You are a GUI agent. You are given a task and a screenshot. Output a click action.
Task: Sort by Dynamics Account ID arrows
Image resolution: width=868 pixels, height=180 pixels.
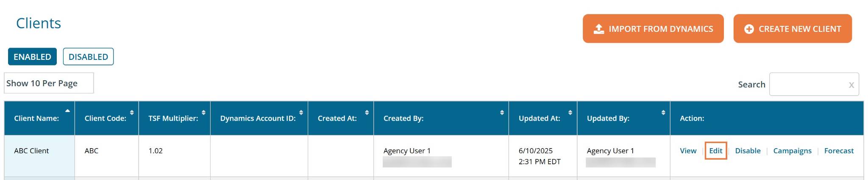coord(301,112)
